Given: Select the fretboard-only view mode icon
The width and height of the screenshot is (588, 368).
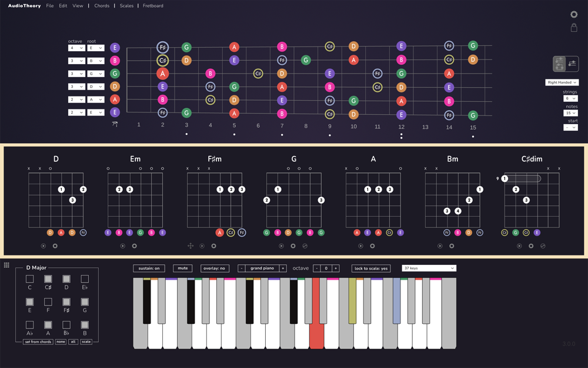Looking at the screenshot, I should tap(572, 64).
